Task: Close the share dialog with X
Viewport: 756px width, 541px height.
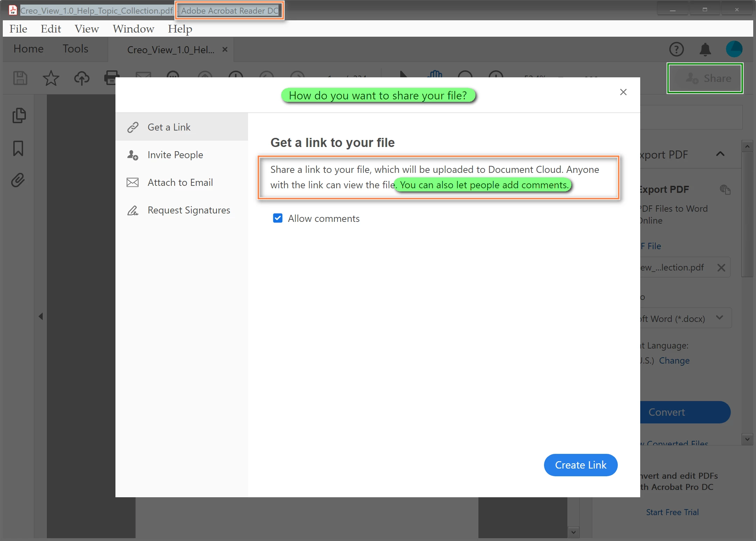Action: click(623, 92)
